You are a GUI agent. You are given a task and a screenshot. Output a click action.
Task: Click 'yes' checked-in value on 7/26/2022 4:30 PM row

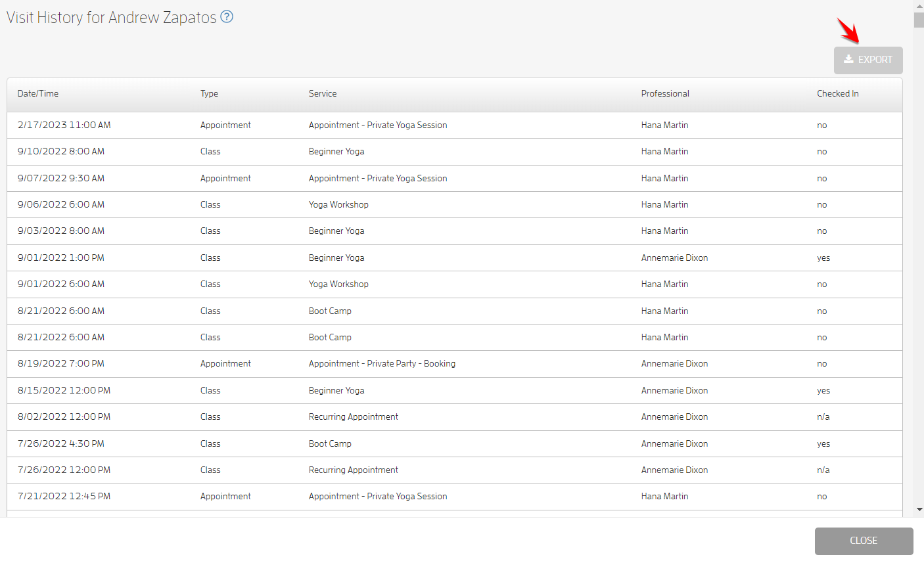tap(823, 443)
